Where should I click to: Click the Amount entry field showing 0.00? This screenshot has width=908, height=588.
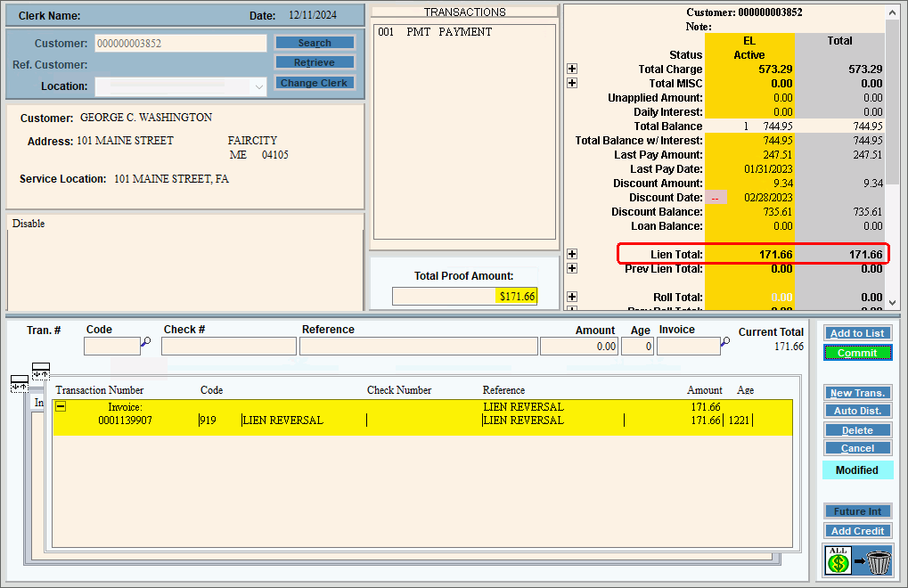tap(579, 346)
